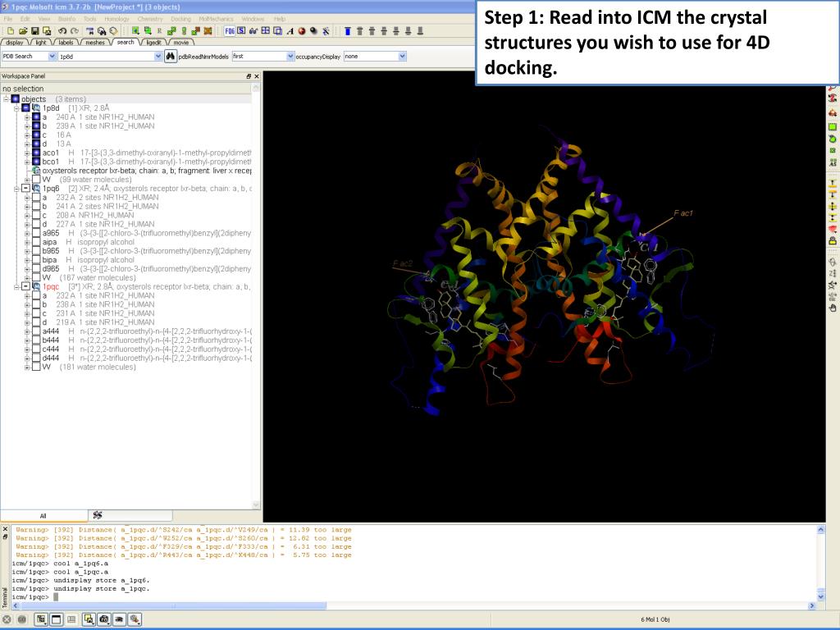This screenshot has width=840, height=630.
Task: Check the box for 1pq6 chain a
Action: 36,197
